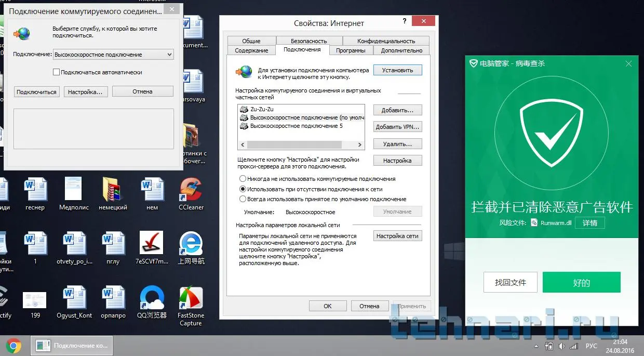Viewport: 644px width, 356px height.
Task: Click the clock showing 21:04
Action: (620, 342)
